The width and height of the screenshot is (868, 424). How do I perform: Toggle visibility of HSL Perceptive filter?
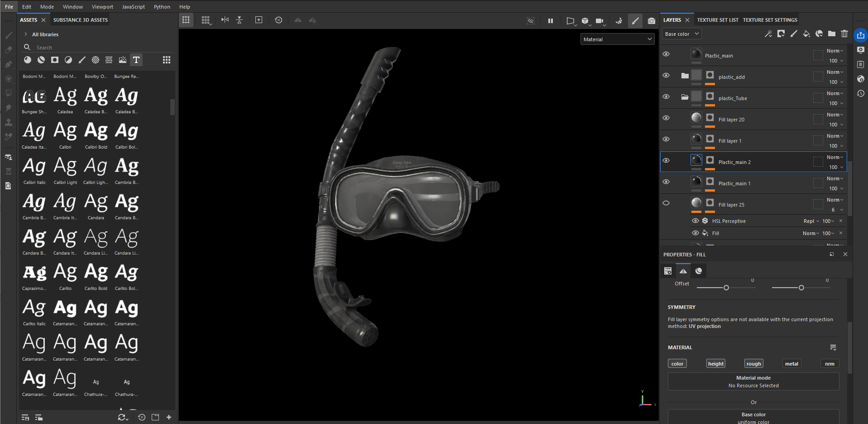point(695,221)
